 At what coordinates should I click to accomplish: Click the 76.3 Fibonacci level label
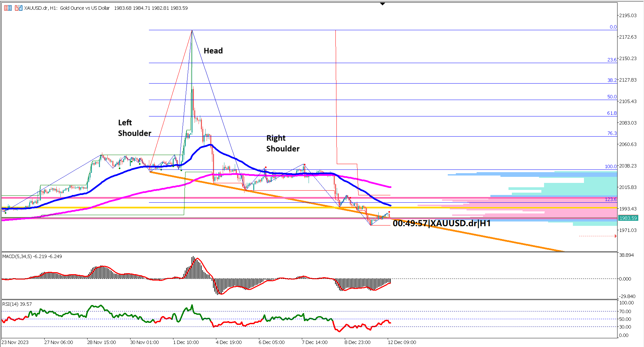(x=612, y=133)
